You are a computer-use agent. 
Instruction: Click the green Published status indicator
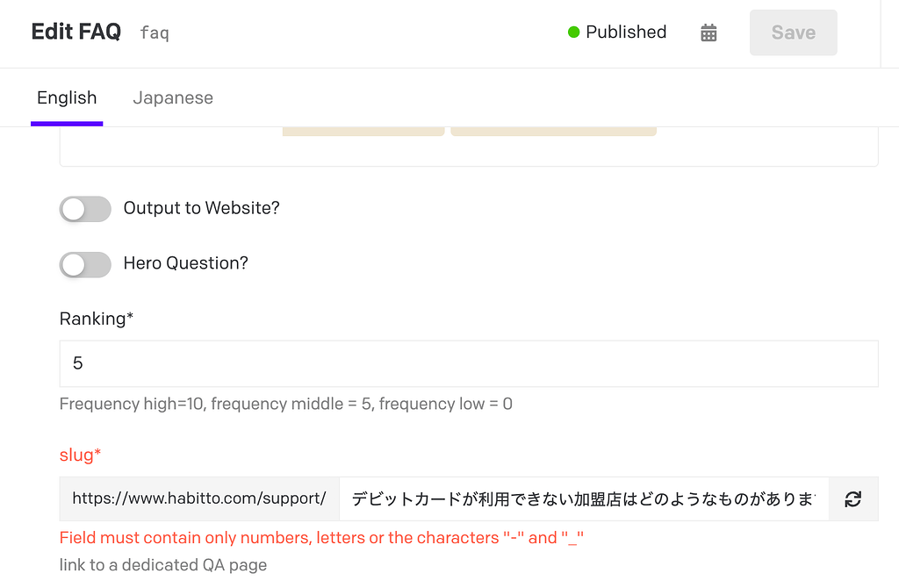click(574, 32)
